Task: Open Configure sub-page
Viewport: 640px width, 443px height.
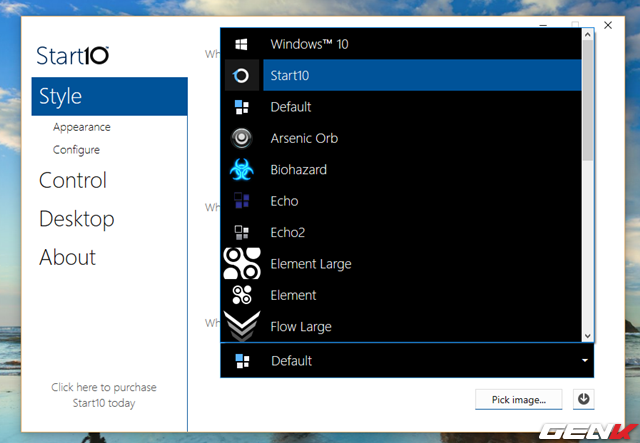Action: [x=76, y=150]
